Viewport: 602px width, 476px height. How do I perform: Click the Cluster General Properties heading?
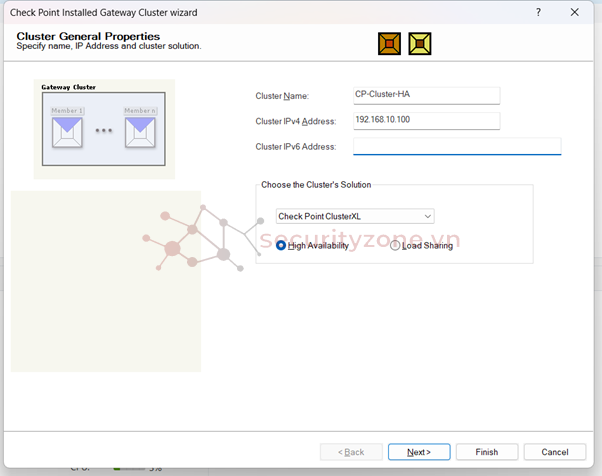[88, 36]
